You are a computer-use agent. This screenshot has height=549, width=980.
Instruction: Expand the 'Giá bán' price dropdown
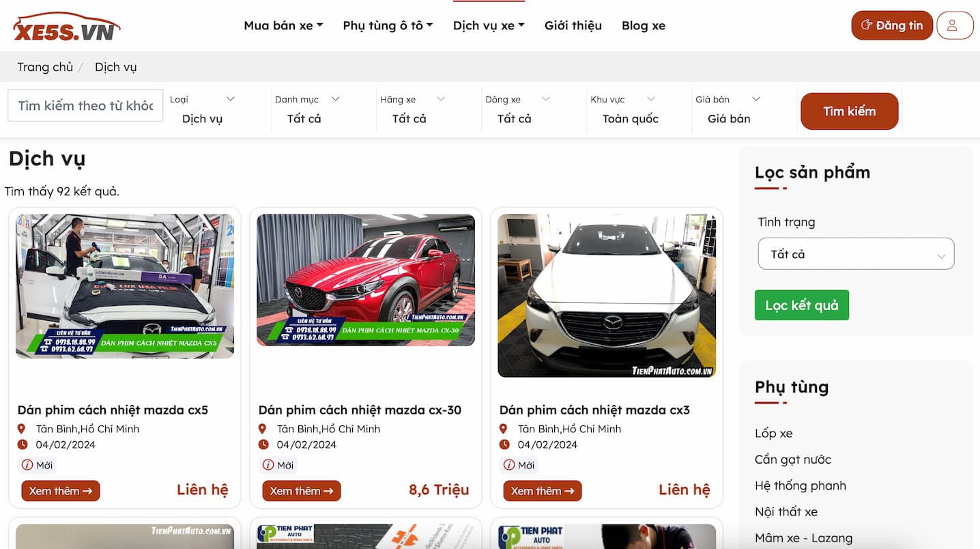click(x=727, y=110)
